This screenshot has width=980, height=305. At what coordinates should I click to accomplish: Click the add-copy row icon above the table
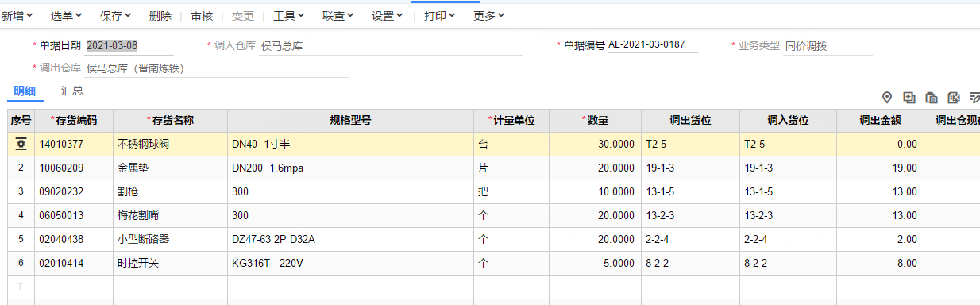pyautogui.click(x=909, y=97)
